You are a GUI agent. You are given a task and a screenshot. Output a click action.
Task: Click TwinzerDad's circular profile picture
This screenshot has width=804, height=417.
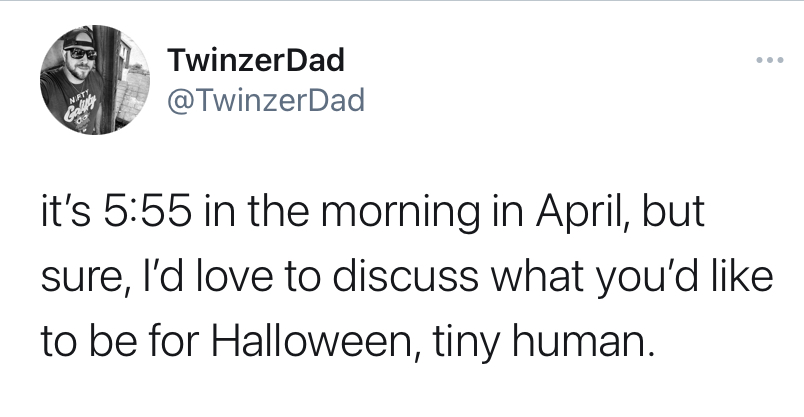click(95, 81)
